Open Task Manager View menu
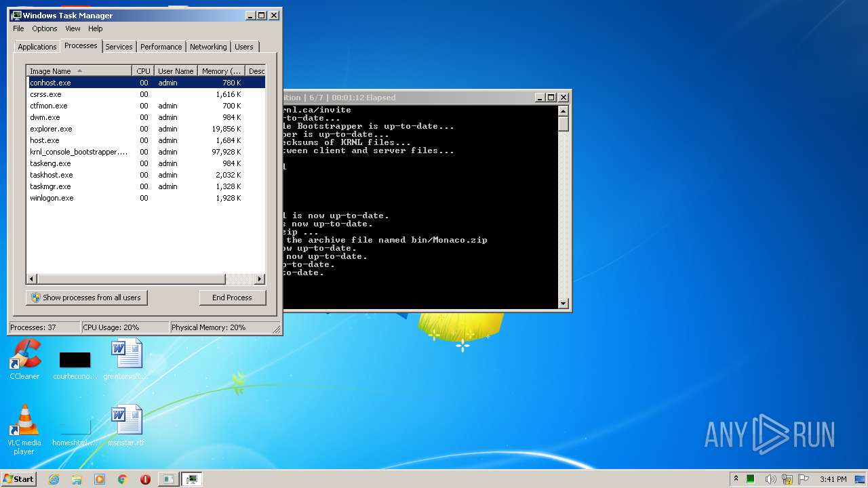Viewport: 868px width, 488px height. pos(73,28)
